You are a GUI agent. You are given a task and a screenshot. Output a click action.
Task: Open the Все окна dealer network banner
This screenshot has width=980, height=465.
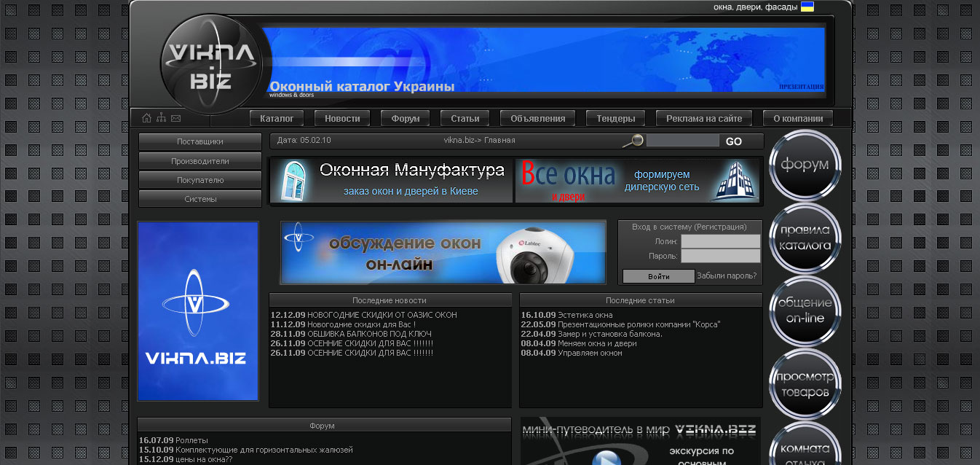click(x=637, y=181)
